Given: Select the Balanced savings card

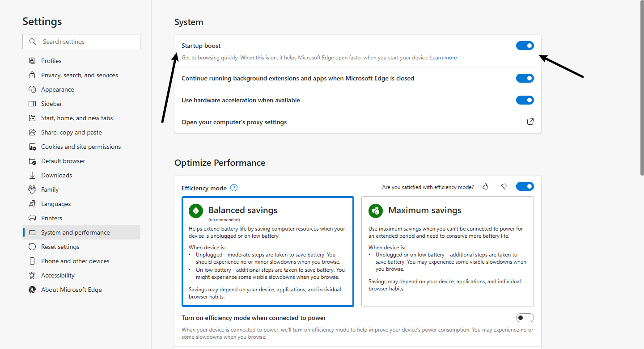Looking at the screenshot, I should tap(268, 252).
